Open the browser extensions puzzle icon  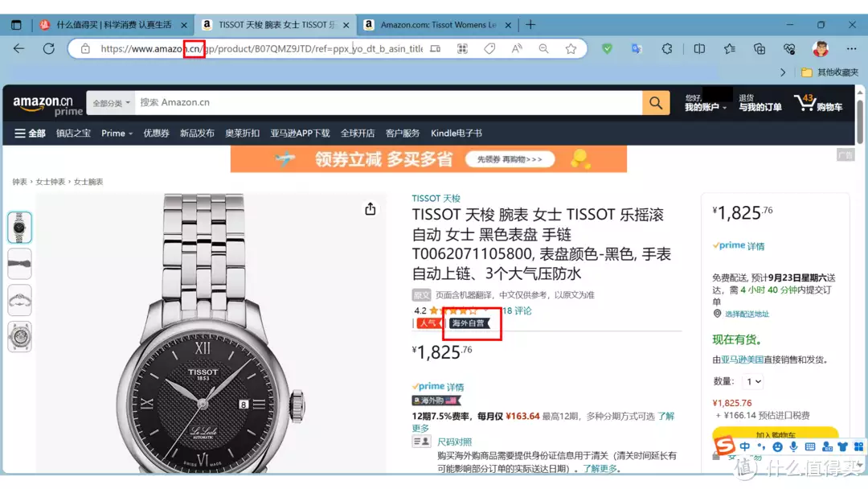[x=667, y=49]
